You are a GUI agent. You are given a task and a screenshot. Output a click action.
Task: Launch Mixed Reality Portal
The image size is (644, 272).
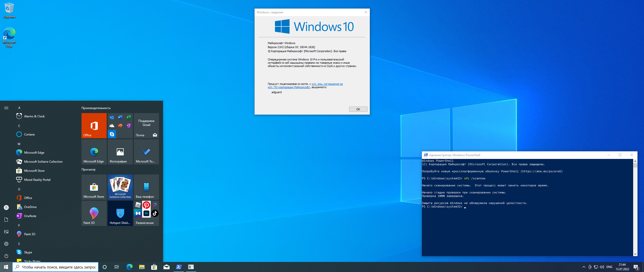click(x=45, y=180)
